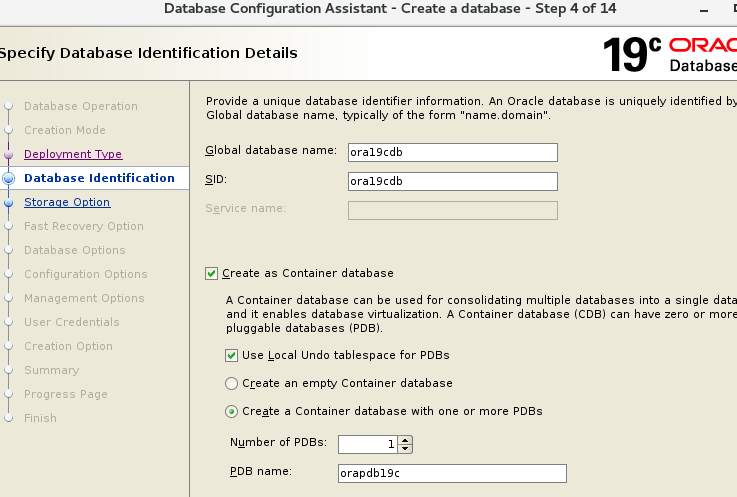This screenshot has height=497, width=737.
Task: Go to the Storage Option step
Action: (x=67, y=202)
